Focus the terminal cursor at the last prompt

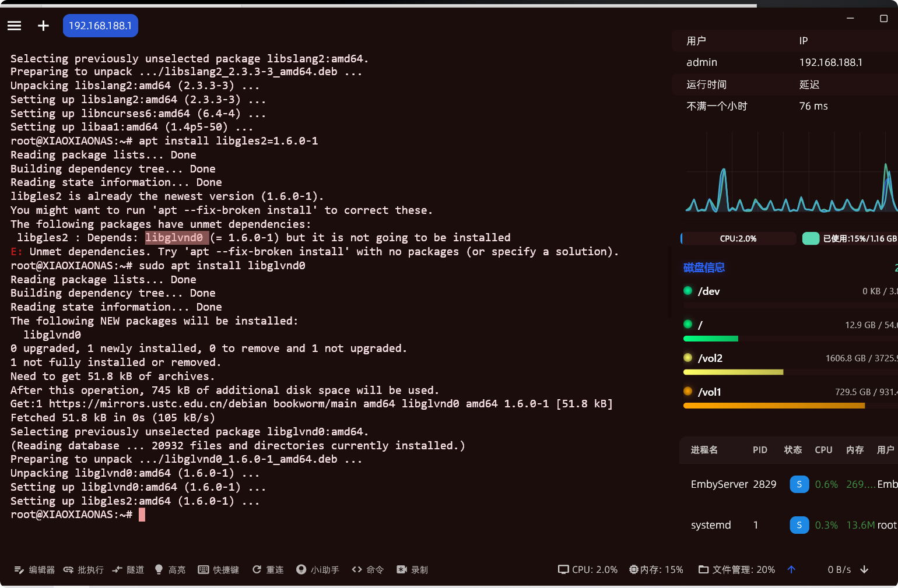point(142,515)
